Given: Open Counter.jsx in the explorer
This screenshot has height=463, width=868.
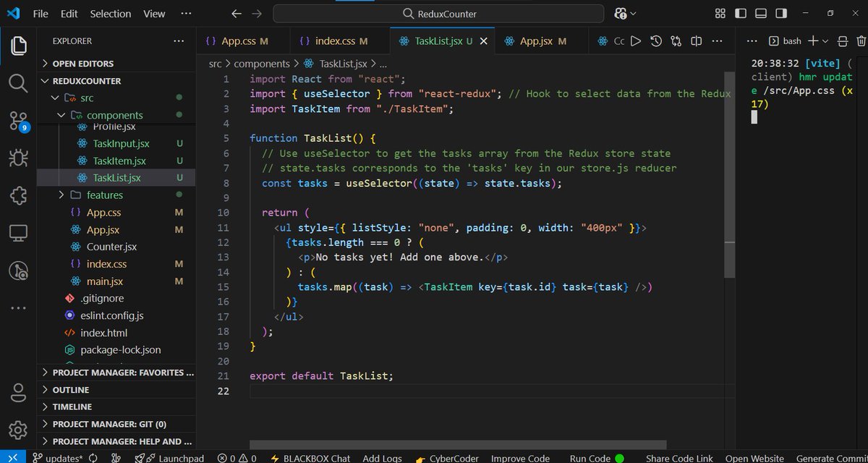Looking at the screenshot, I should pos(116,247).
